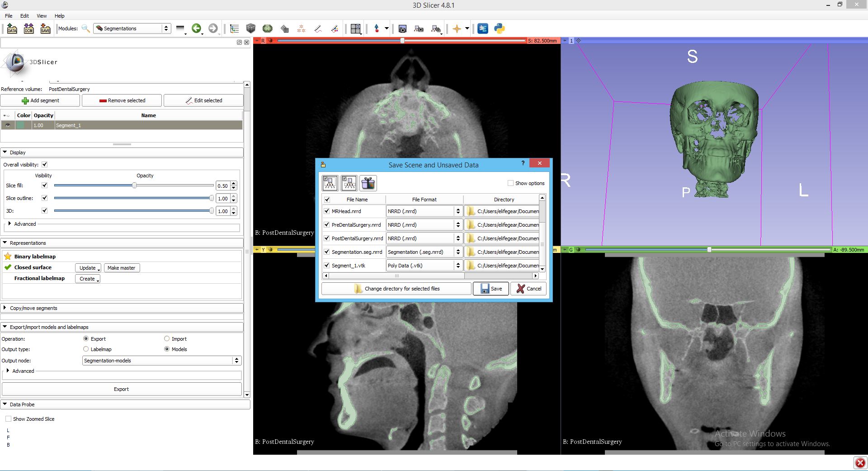This screenshot has height=471, width=868.
Task: Open MRHead.nrrd file format dropdown
Action: [x=424, y=211]
